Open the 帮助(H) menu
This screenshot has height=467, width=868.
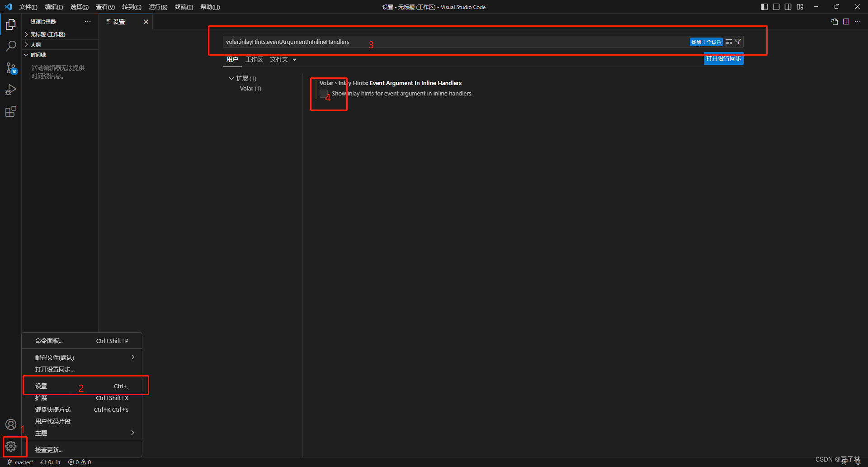pos(210,7)
